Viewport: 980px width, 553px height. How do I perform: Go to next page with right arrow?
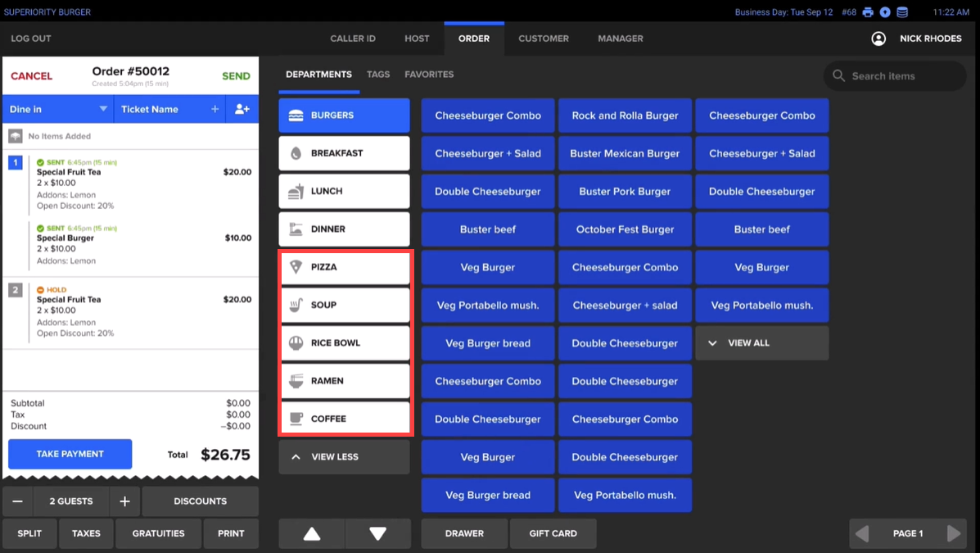[x=954, y=533]
